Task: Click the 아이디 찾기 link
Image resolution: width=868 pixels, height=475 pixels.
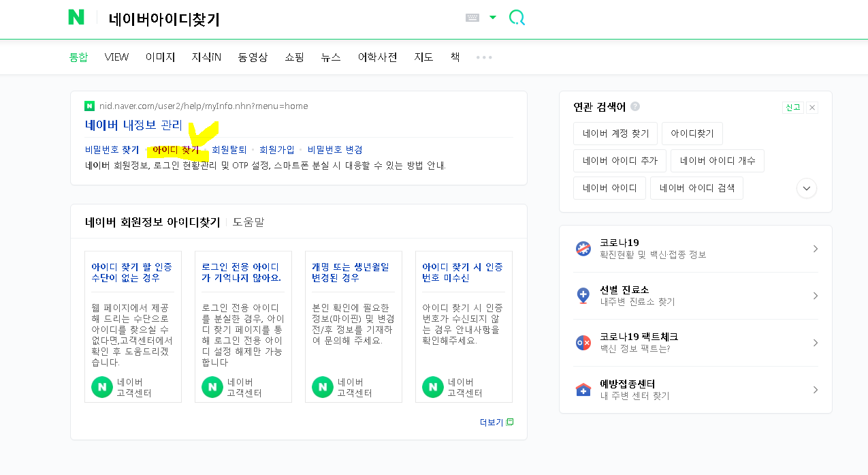Action: 176,149
